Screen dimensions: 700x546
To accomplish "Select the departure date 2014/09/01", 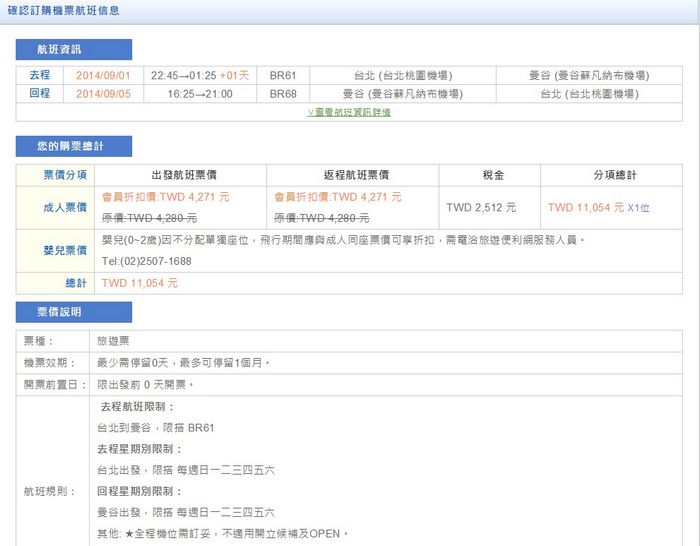I will 104,75.
